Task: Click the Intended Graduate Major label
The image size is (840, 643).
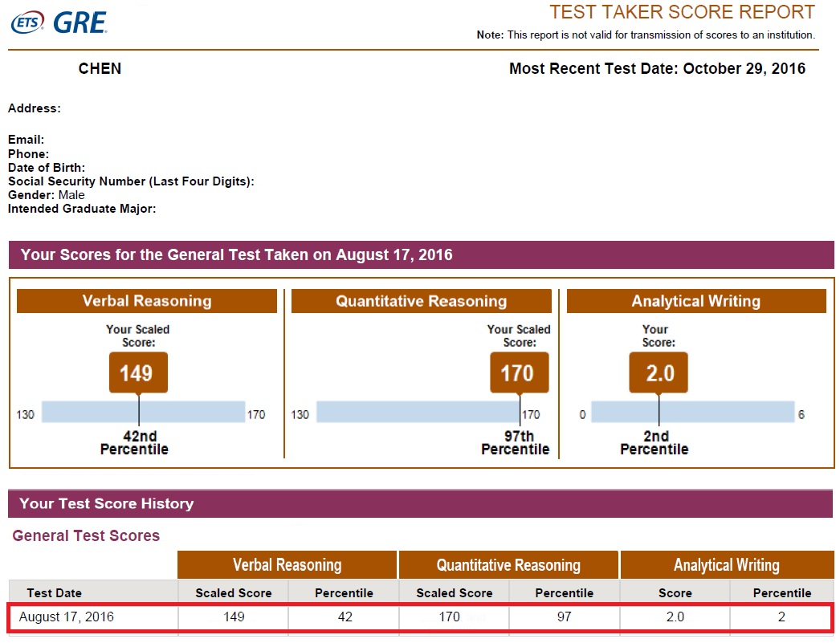Action: [x=81, y=209]
